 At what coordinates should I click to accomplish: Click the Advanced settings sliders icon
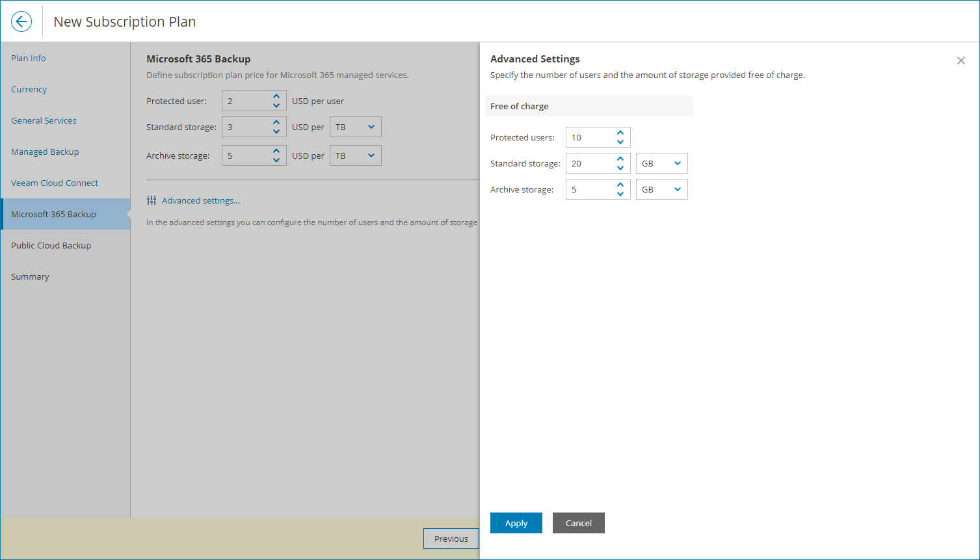tap(152, 200)
